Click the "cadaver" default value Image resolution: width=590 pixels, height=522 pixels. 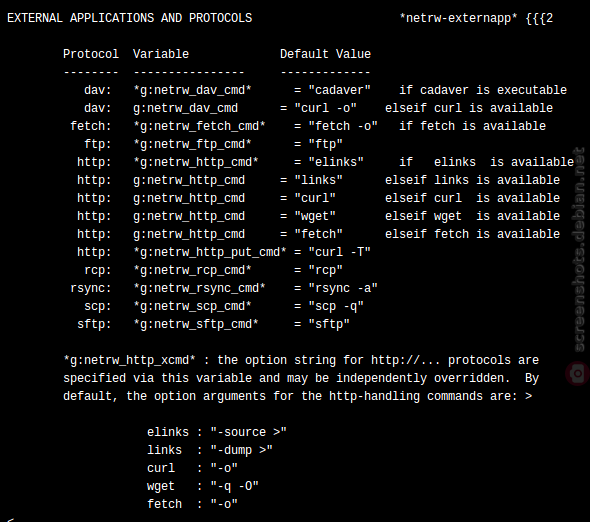point(339,90)
